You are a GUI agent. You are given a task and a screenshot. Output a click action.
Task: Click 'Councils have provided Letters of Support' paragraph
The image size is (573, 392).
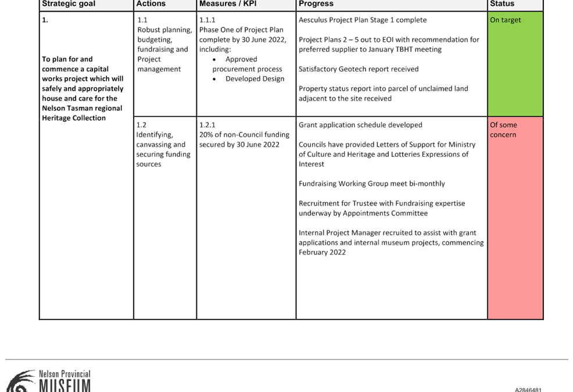tap(387, 154)
